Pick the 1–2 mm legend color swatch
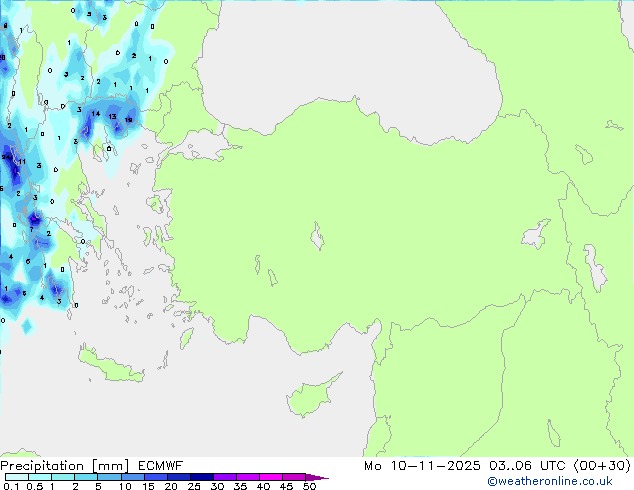The width and height of the screenshot is (634, 490). 63,477
